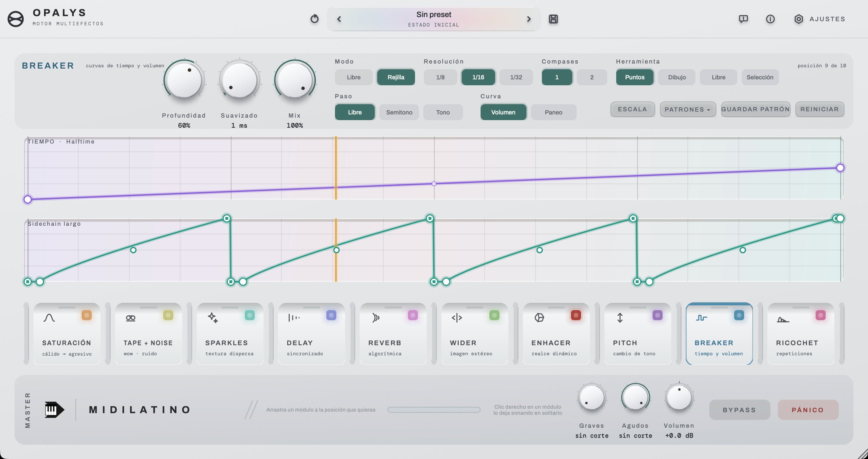Screen dimensions: 868x459
Task: Click the Reiniciar button
Action: tap(820, 109)
